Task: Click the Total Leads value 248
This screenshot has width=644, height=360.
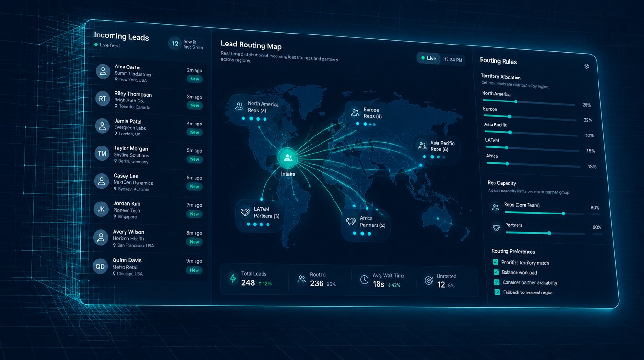Action: [248, 283]
